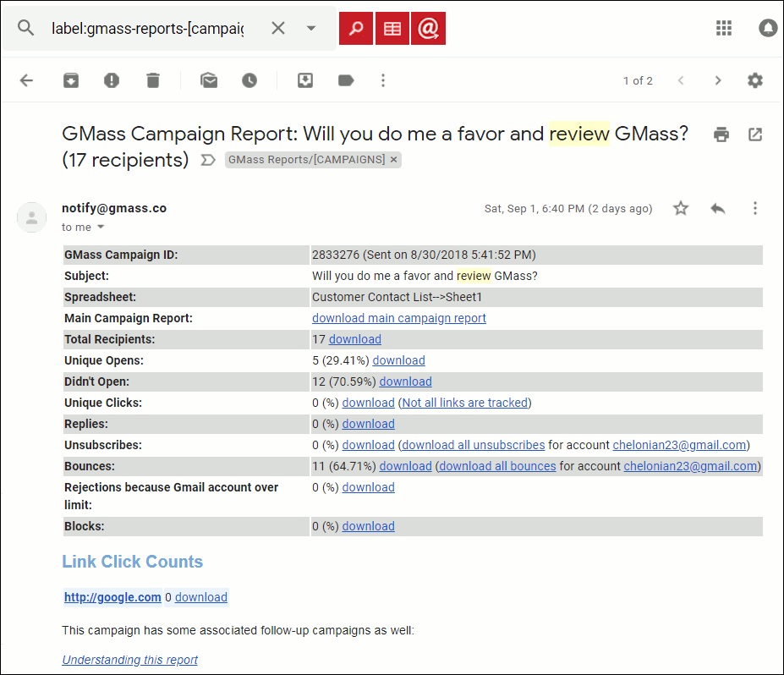
Task: Go to the newer message with the next arrow
Action: pyautogui.click(x=718, y=80)
